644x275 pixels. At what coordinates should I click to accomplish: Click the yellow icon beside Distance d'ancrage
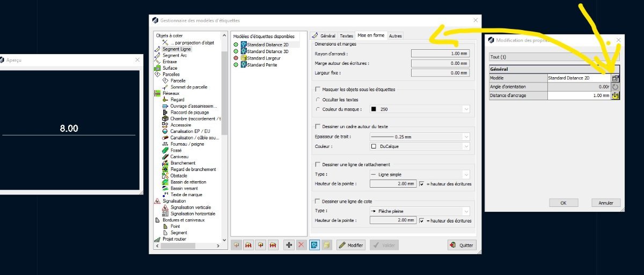click(x=615, y=95)
